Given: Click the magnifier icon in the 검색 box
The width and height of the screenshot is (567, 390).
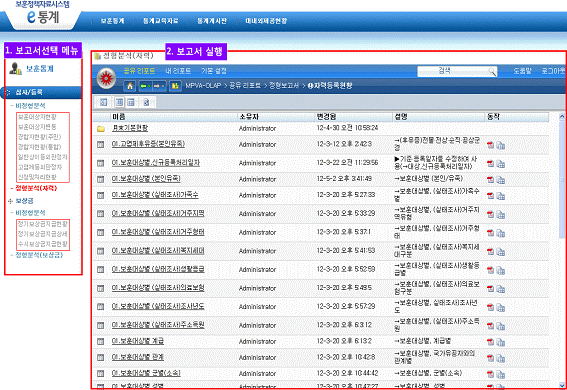Looking at the screenshot, I should (x=492, y=72).
